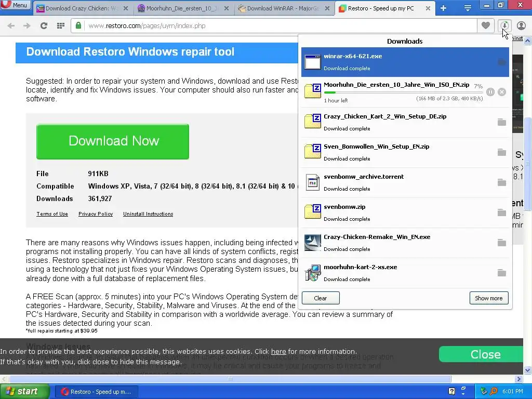Open the user account icon
Viewport: 532px width, 399px height.
[x=521, y=25]
